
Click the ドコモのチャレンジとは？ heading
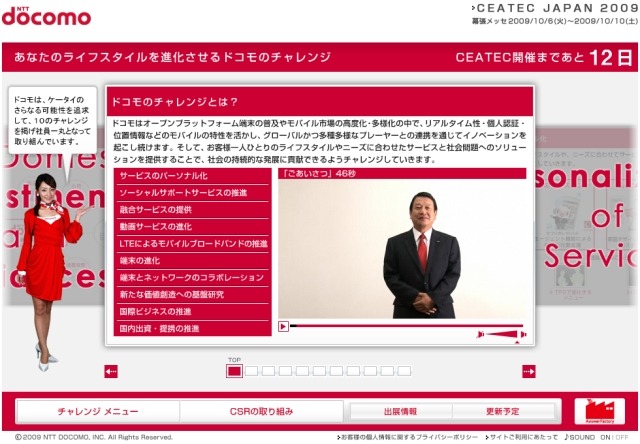174,102
